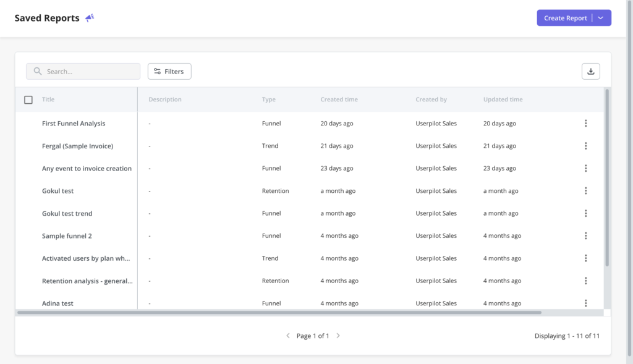Go to previous page with left chevron
The width and height of the screenshot is (633, 364).
click(x=288, y=336)
